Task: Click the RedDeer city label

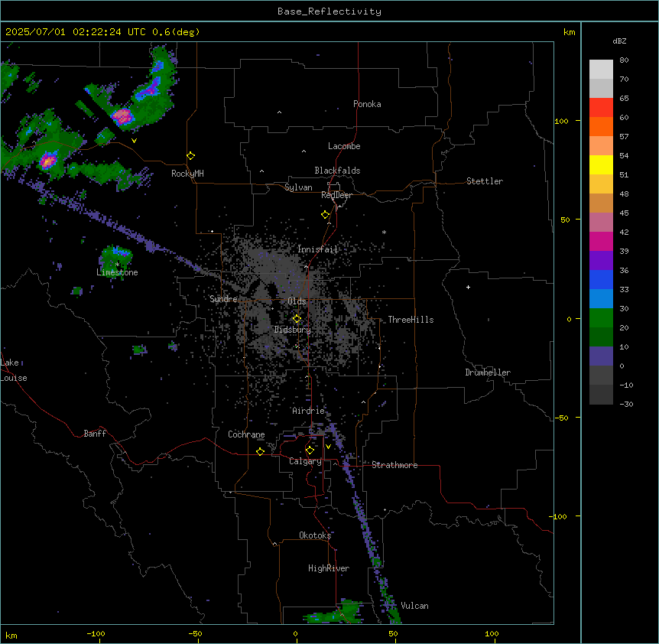Action: 336,195
